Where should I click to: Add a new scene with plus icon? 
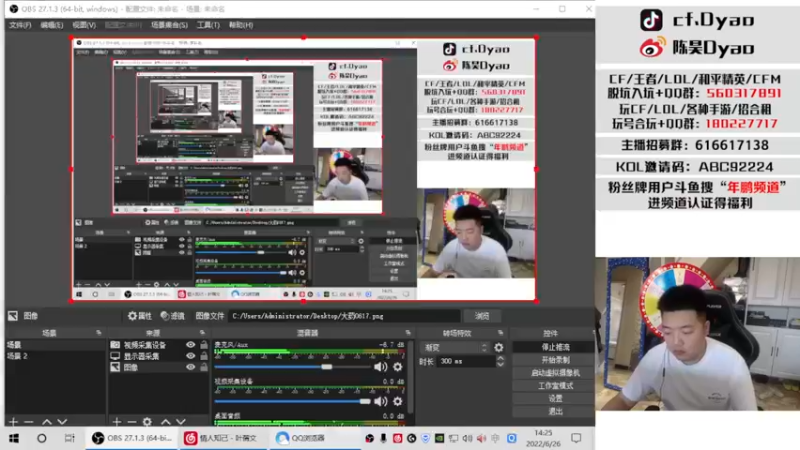click(x=13, y=422)
